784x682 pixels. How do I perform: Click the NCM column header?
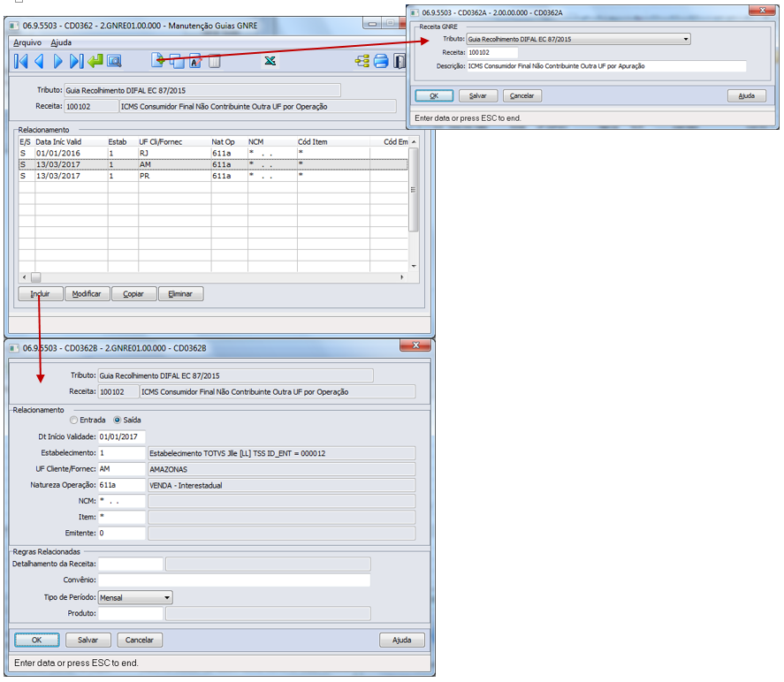(x=272, y=142)
